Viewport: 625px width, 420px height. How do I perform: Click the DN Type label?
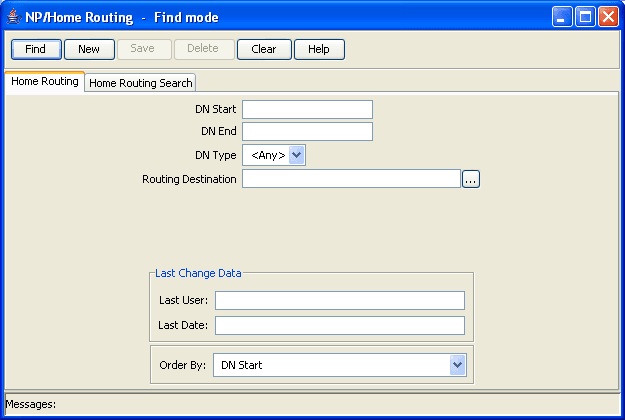click(216, 155)
